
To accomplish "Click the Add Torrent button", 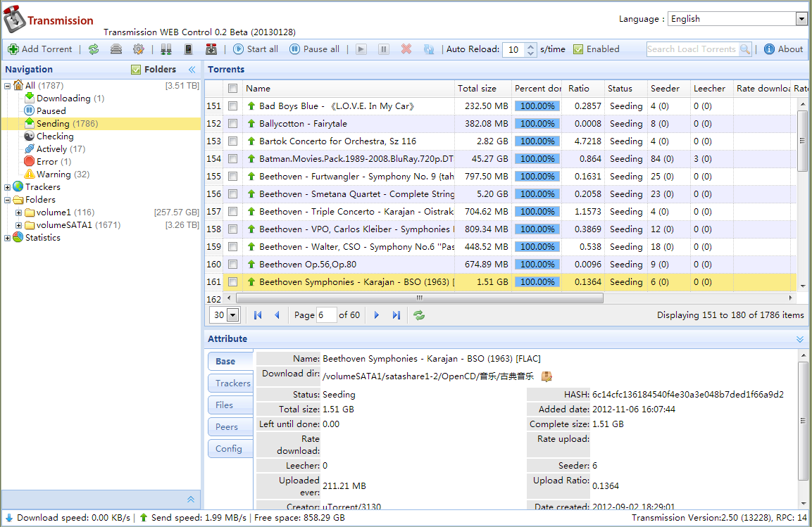I will (40, 49).
